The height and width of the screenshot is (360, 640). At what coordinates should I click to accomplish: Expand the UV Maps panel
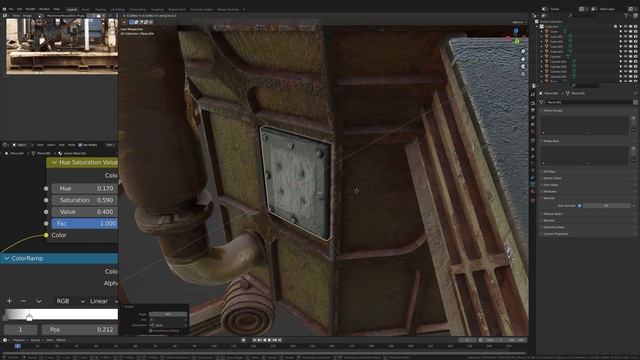pyautogui.click(x=549, y=172)
